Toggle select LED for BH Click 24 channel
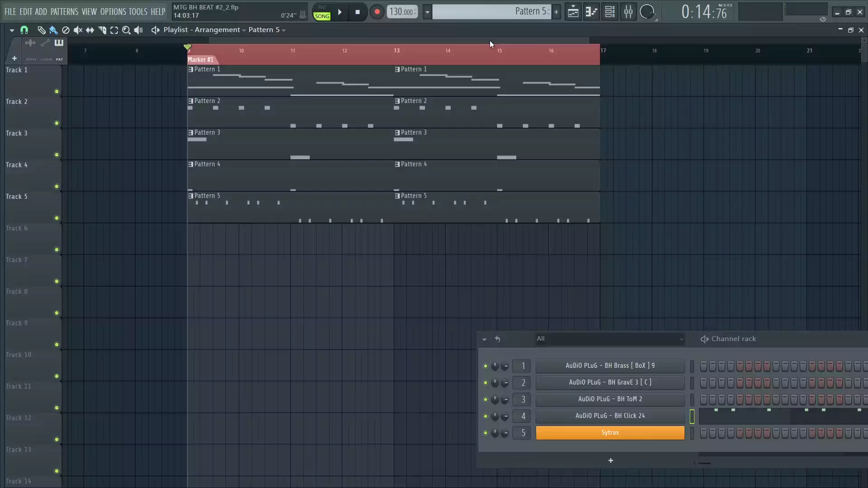Viewport: 868px width, 488px height. coord(692,416)
